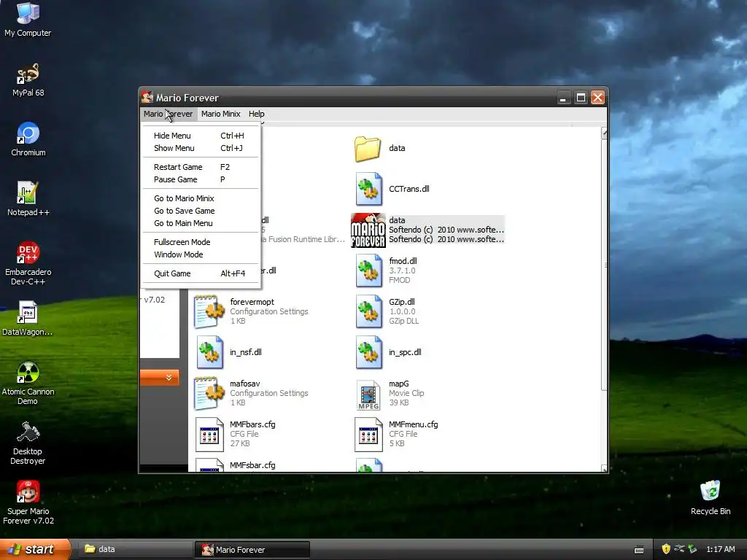Switch to Window Mode
747x560 pixels.
tap(200, 254)
